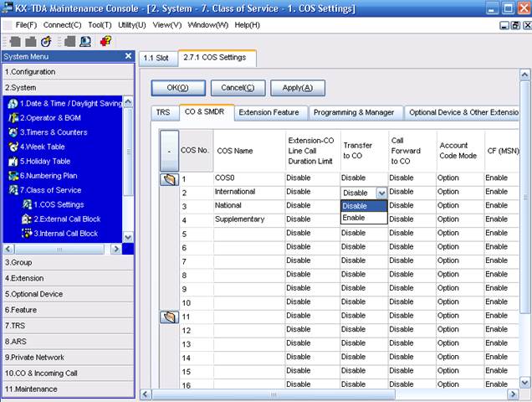This screenshot has width=532, height=402.
Task: Click the Operator & BGM icon
Action: (x=13, y=118)
